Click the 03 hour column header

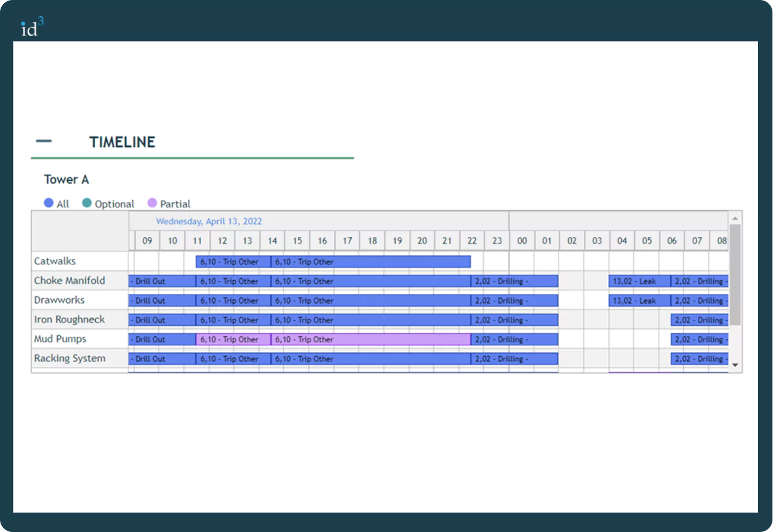click(x=597, y=240)
